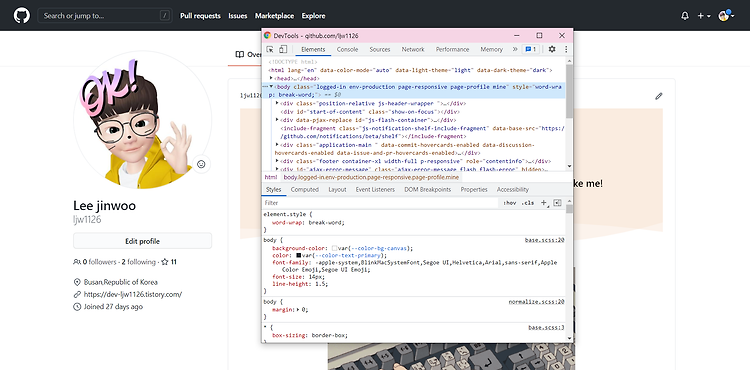Open the starred count 11 link
Viewport: 750px width, 370px height.
point(169,262)
